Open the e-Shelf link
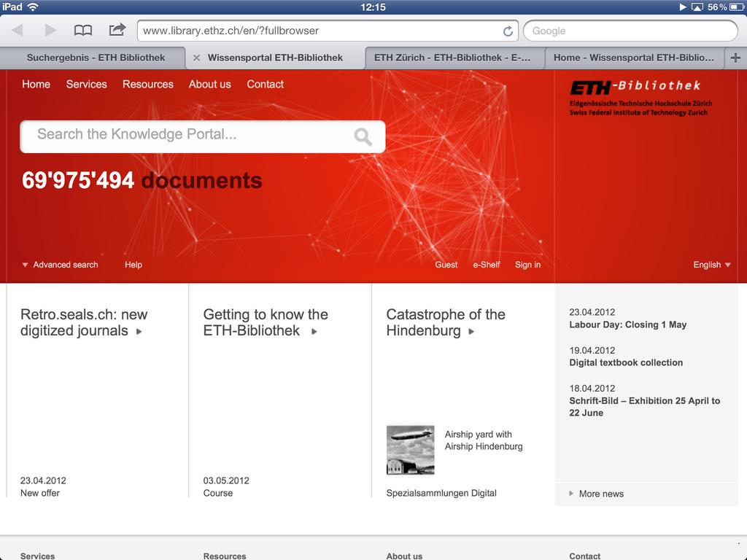Image resolution: width=747 pixels, height=560 pixels. [487, 265]
